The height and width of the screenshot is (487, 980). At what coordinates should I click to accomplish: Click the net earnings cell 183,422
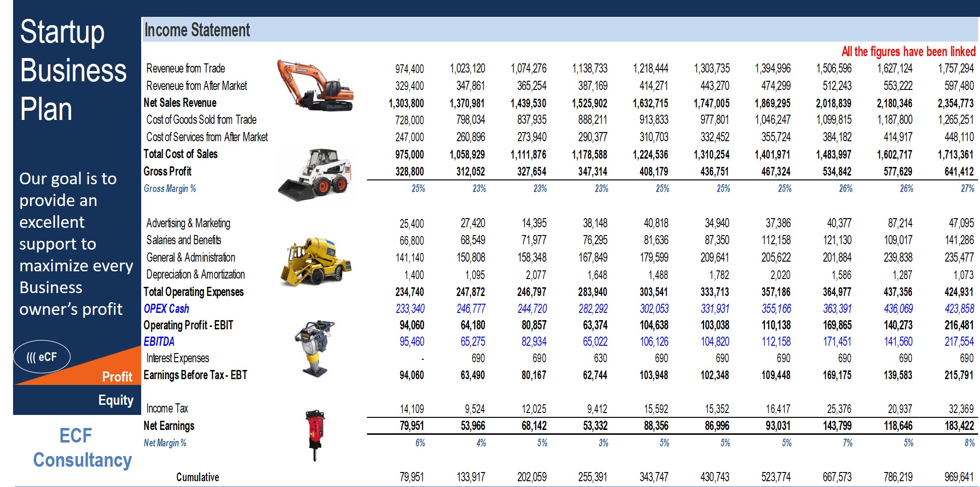(959, 426)
